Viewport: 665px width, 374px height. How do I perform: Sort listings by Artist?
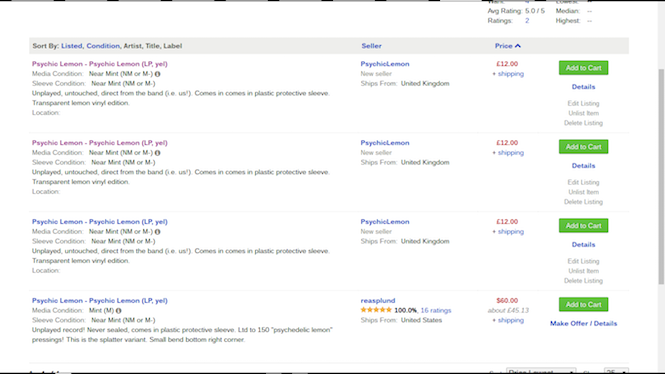point(132,46)
